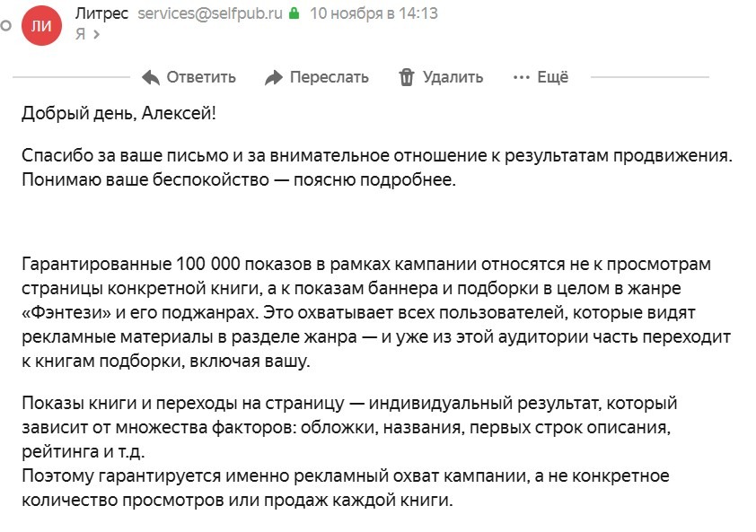
Task: Click the paragraph starting with Спасибо за ваше письмо
Action: click(x=377, y=167)
